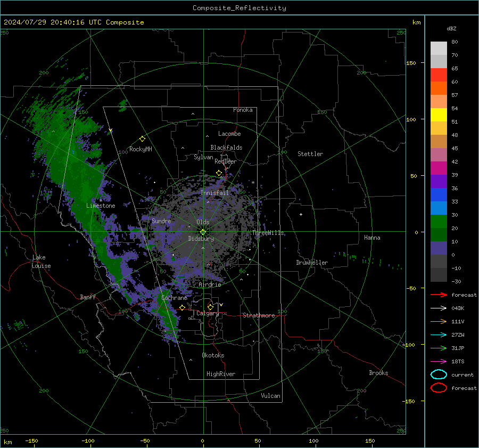Click the 150 tick on right km axis
This screenshot has height=448, width=479.
411,63
